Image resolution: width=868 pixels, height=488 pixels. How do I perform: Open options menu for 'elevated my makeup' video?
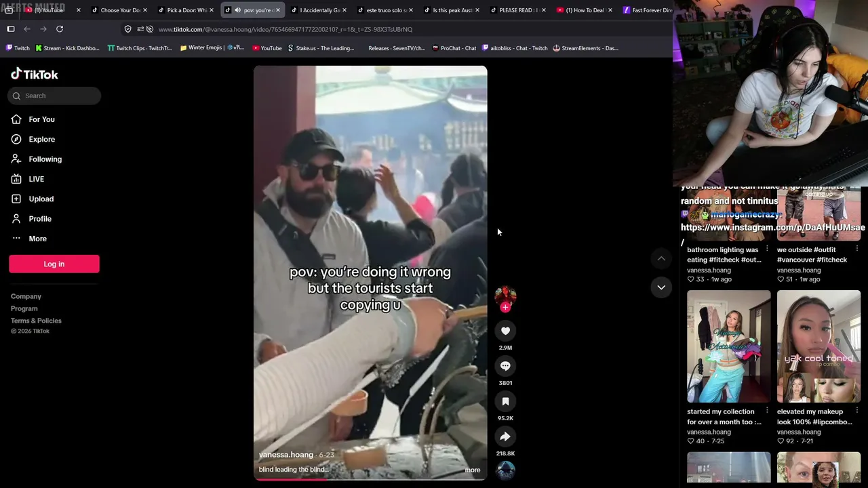[857, 411]
